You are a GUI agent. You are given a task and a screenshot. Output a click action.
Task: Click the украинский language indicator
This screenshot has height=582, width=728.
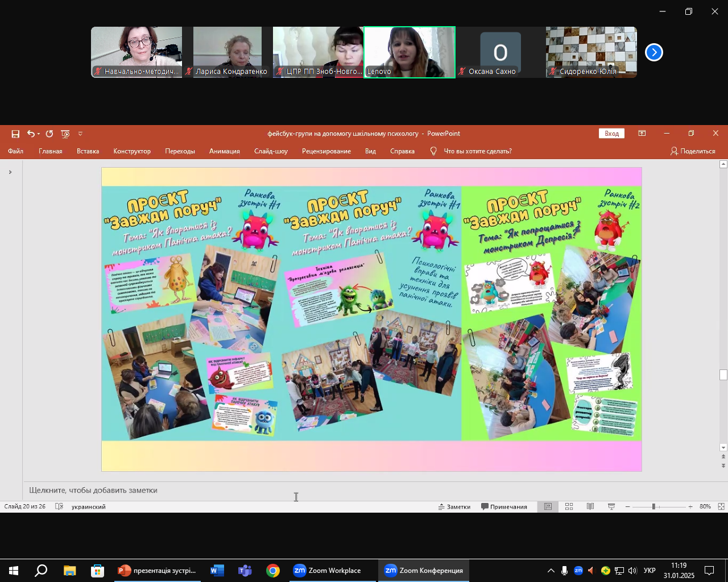coord(89,507)
